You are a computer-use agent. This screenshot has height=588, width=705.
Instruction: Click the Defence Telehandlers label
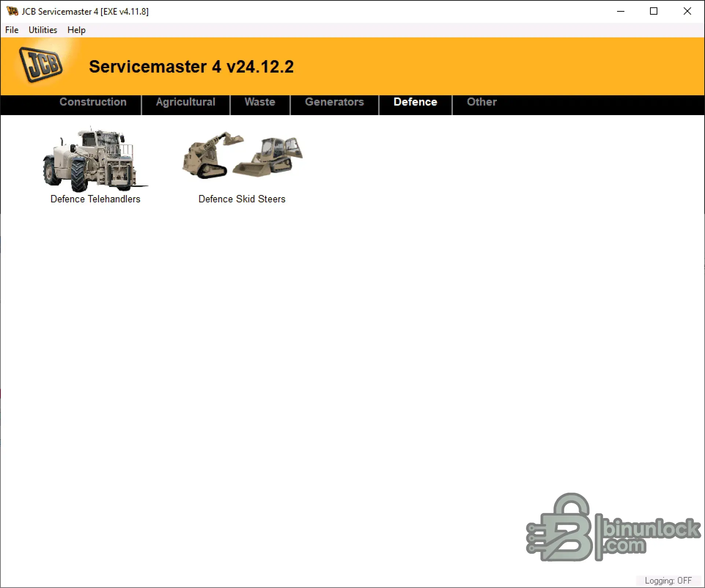coord(96,199)
